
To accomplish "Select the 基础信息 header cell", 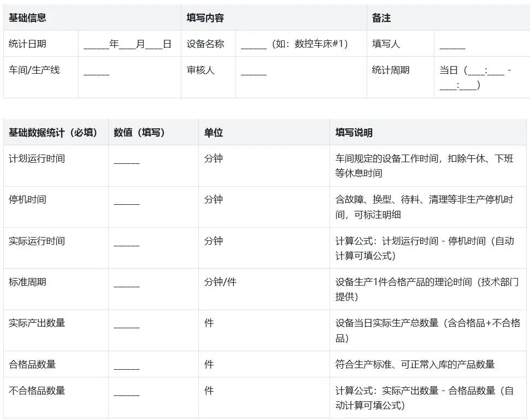I will 27,18.
